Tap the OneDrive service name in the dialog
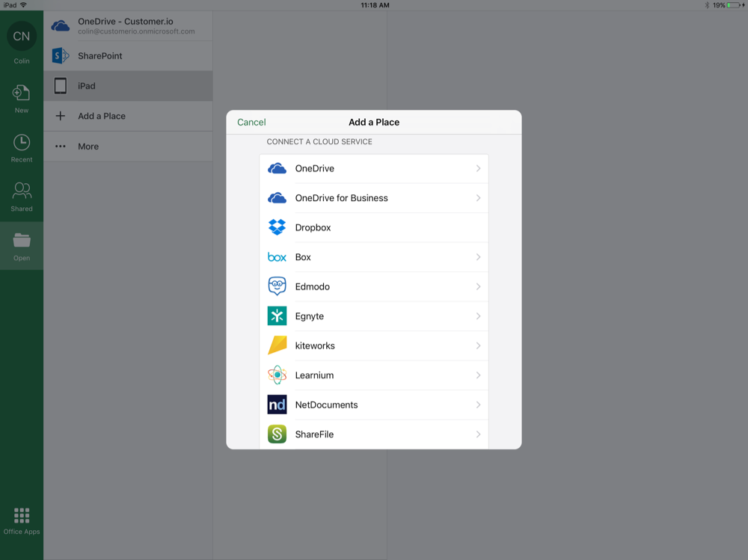Viewport: 748px width, 560px height. pyautogui.click(x=314, y=168)
